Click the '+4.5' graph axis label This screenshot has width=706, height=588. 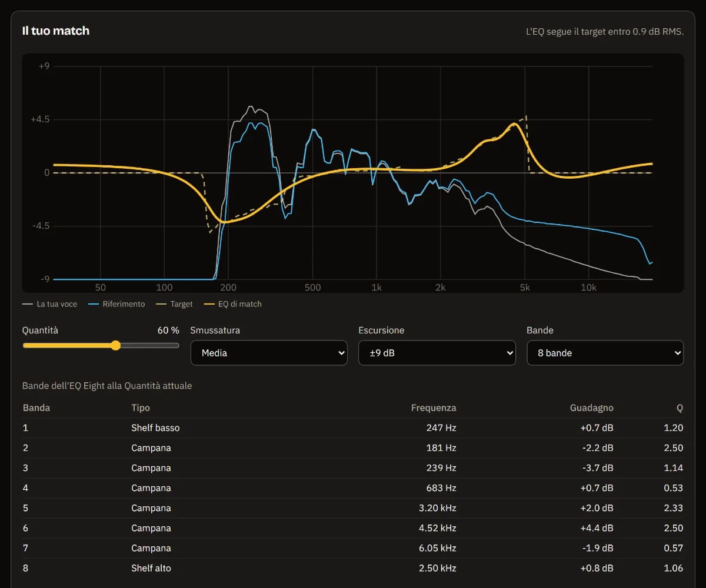click(41, 119)
